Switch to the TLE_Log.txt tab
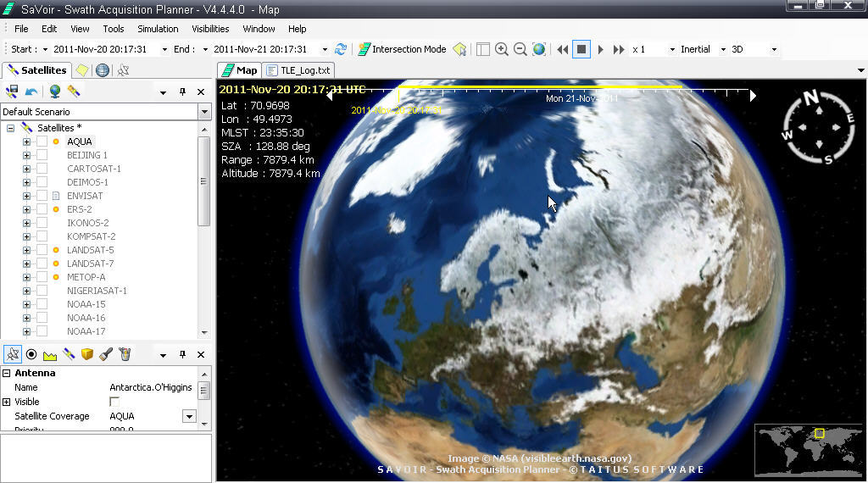This screenshot has height=483, width=868. [298, 70]
